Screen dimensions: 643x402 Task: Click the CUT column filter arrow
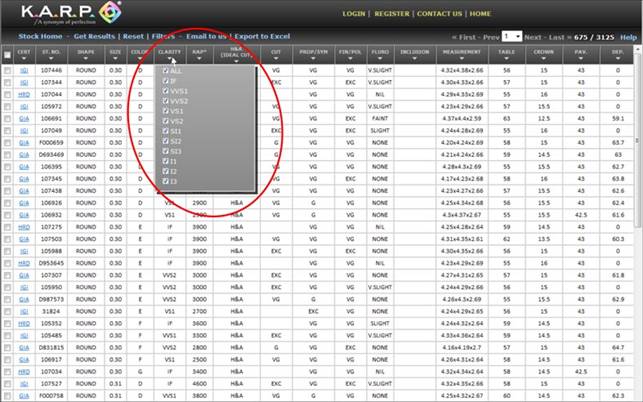[x=276, y=59]
